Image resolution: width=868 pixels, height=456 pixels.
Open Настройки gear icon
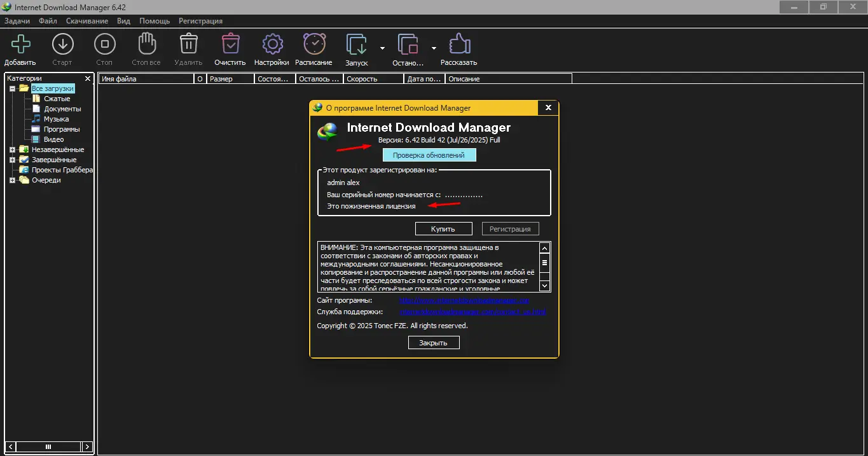coord(272,45)
